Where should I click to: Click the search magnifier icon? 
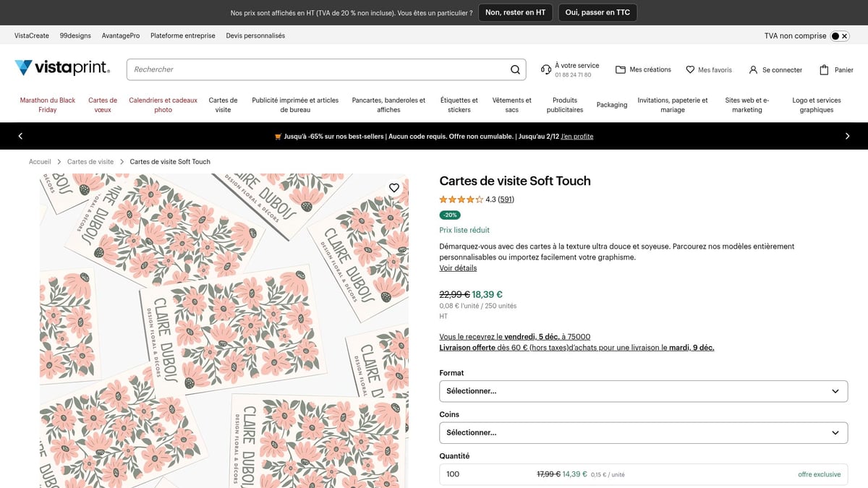[515, 69]
